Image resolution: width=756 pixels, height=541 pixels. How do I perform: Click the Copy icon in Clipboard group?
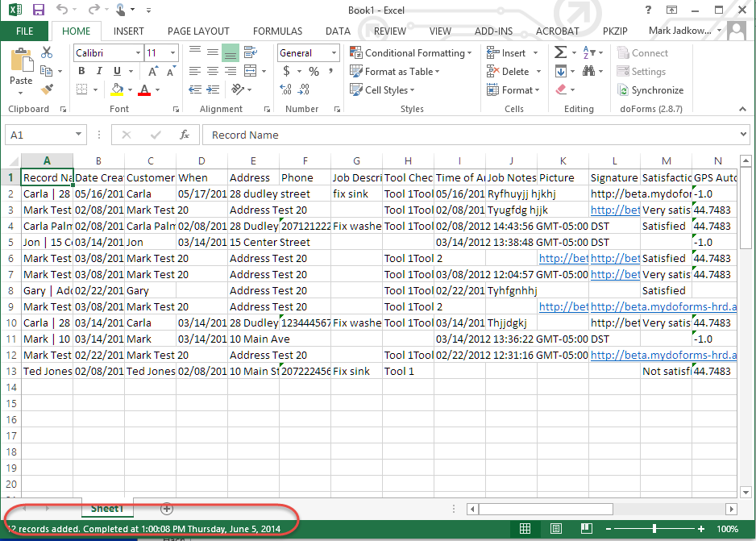pos(46,72)
